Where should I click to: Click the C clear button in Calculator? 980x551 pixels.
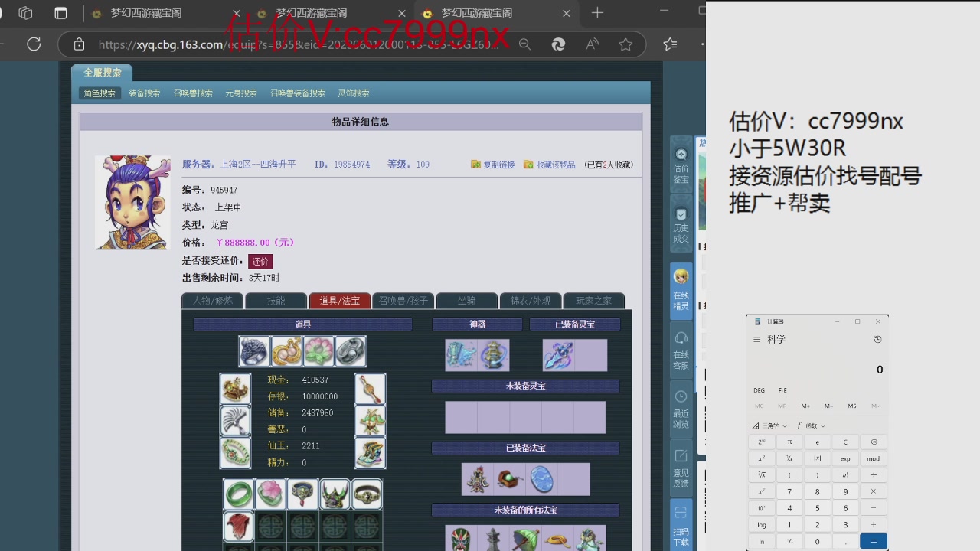click(845, 442)
